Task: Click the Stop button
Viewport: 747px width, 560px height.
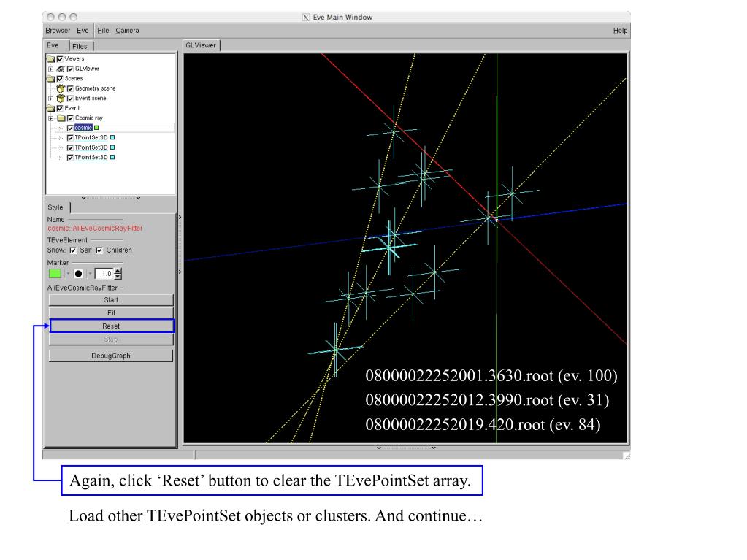Action: click(x=111, y=339)
